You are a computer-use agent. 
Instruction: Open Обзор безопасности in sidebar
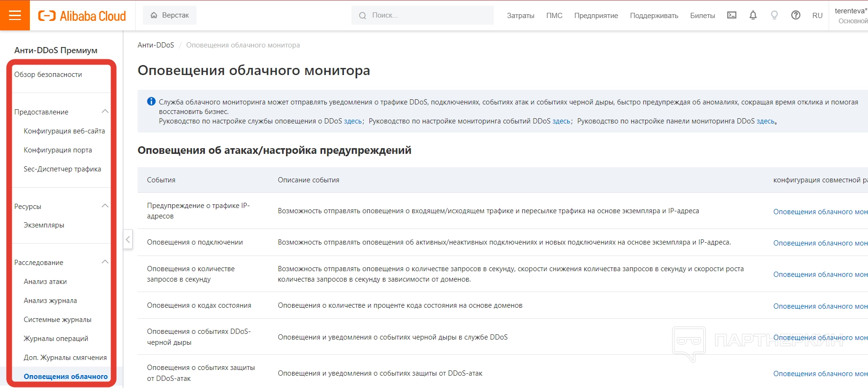pos(48,75)
